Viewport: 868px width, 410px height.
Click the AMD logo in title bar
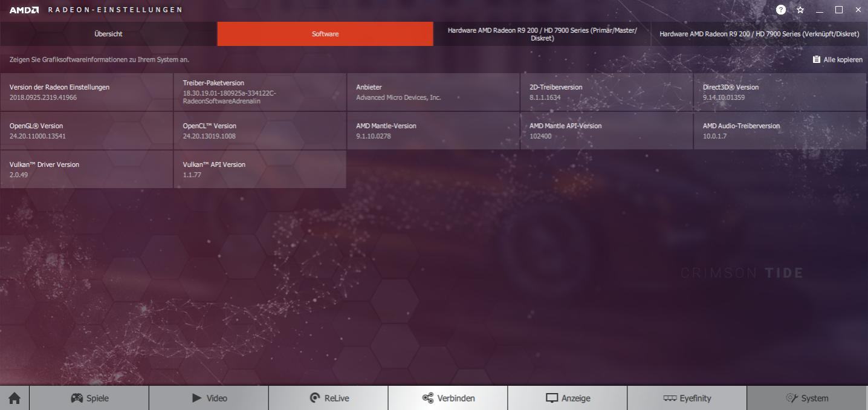tap(24, 10)
